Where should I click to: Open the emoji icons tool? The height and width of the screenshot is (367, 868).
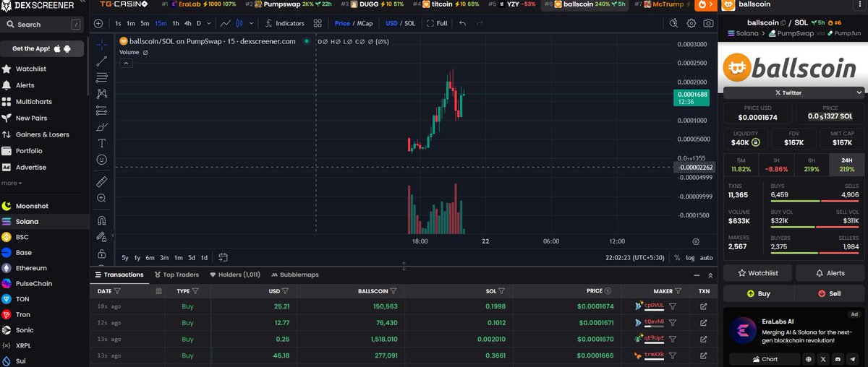click(x=101, y=159)
